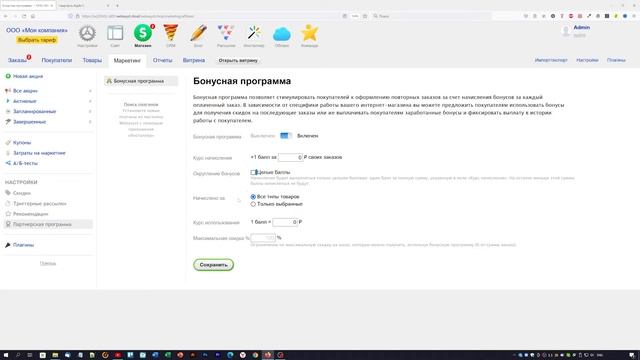
Task: Open Импорт/экспорт in the top-right menu
Action: pos(551,60)
